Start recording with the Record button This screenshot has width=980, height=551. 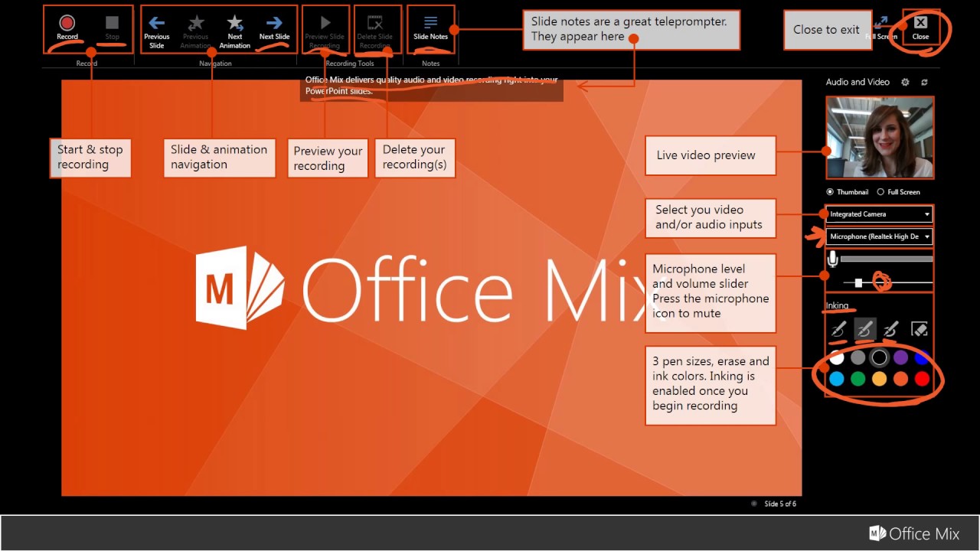click(67, 28)
